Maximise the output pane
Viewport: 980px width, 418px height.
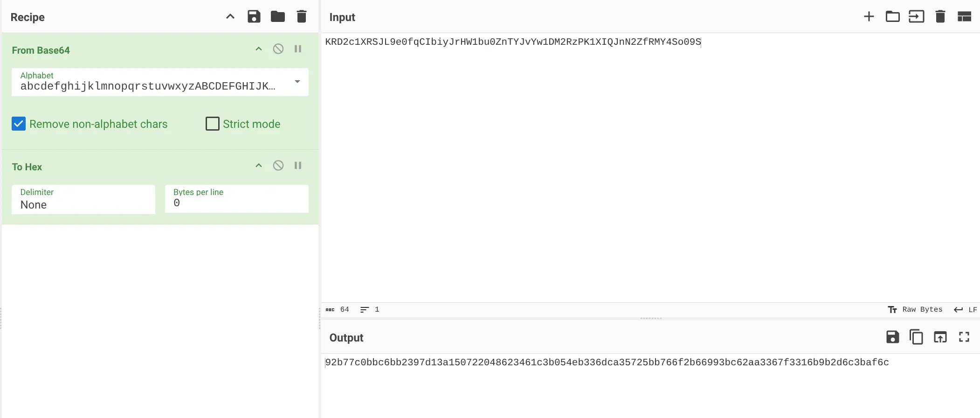pos(964,337)
